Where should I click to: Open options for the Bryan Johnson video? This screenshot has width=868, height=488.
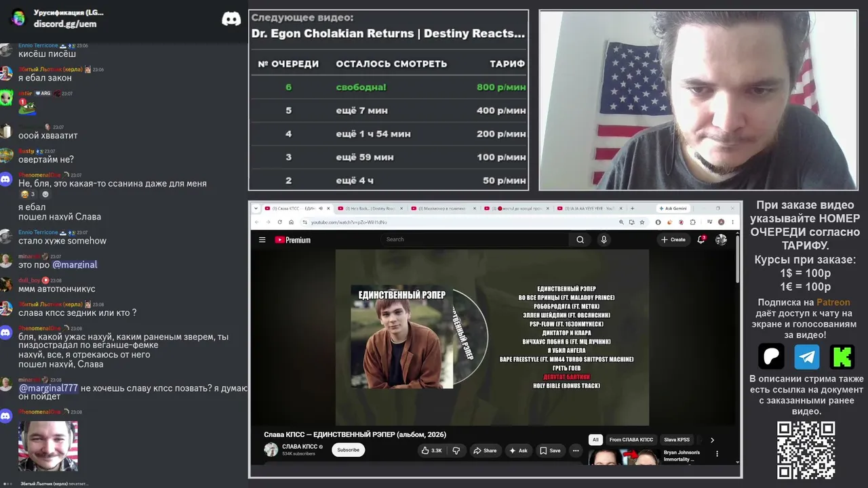(x=717, y=453)
